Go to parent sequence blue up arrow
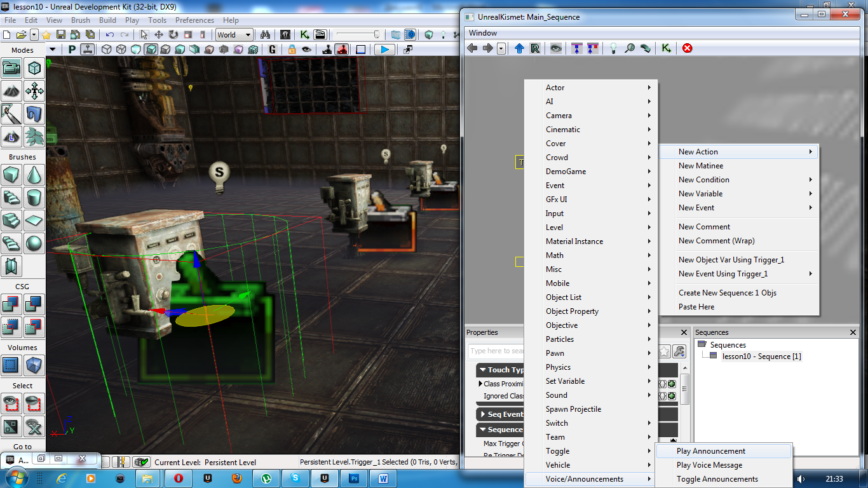Viewport: 868px width, 488px height. (x=519, y=48)
